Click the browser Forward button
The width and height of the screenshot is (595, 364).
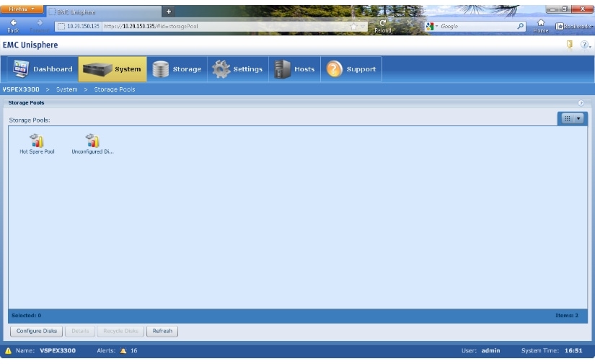pyautogui.click(x=40, y=26)
